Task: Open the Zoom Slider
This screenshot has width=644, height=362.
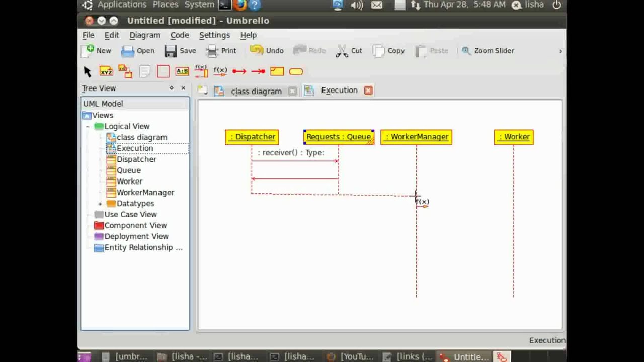Action: (x=488, y=50)
